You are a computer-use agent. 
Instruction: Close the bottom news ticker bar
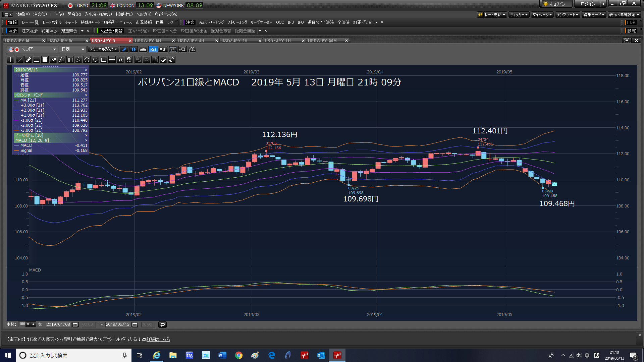tap(639, 335)
